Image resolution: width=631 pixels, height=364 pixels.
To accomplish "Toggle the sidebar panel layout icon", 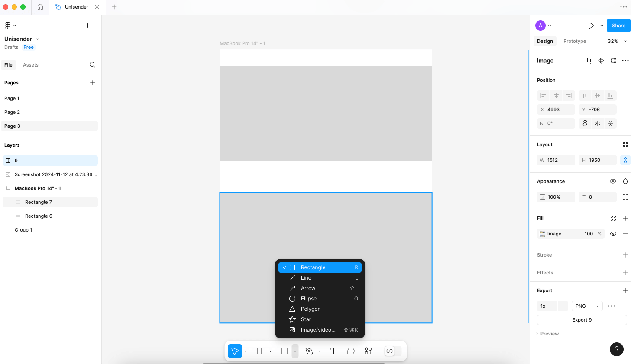I will coord(91,26).
